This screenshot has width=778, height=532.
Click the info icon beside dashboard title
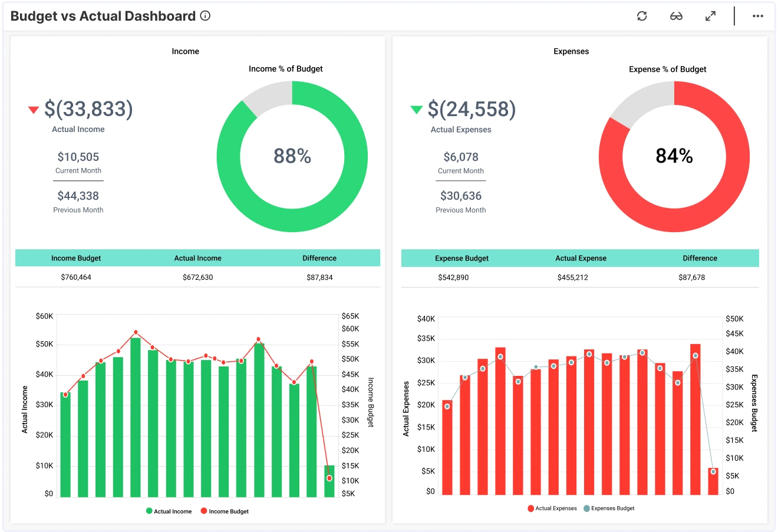(205, 16)
